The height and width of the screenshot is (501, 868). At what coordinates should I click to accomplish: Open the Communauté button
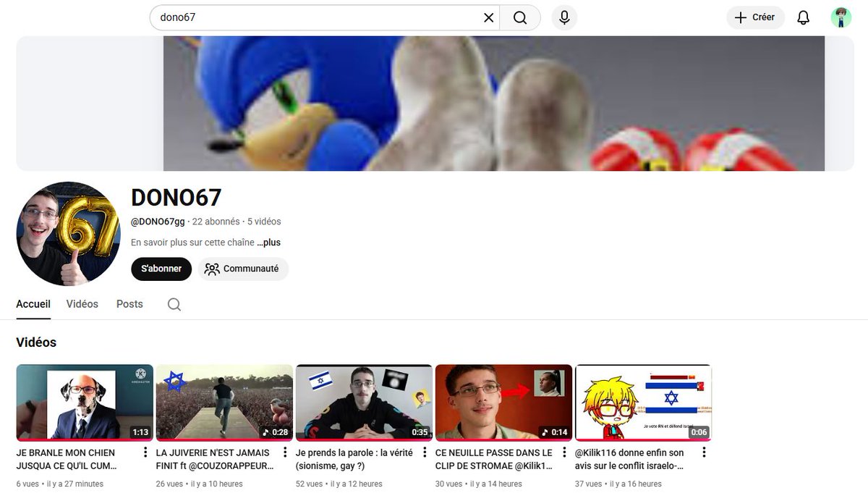pyautogui.click(x=243, y=269)
